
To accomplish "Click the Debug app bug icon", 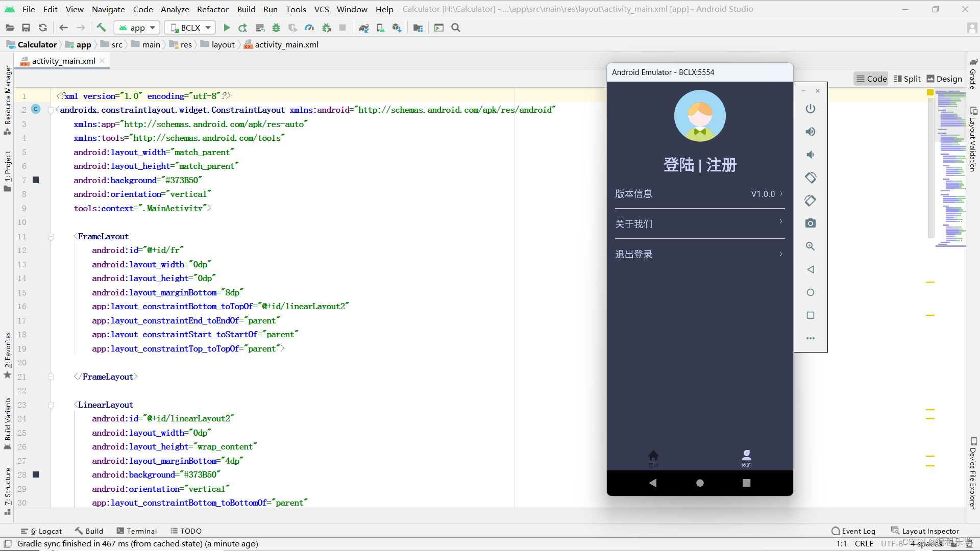I will (x=276, y=28).
